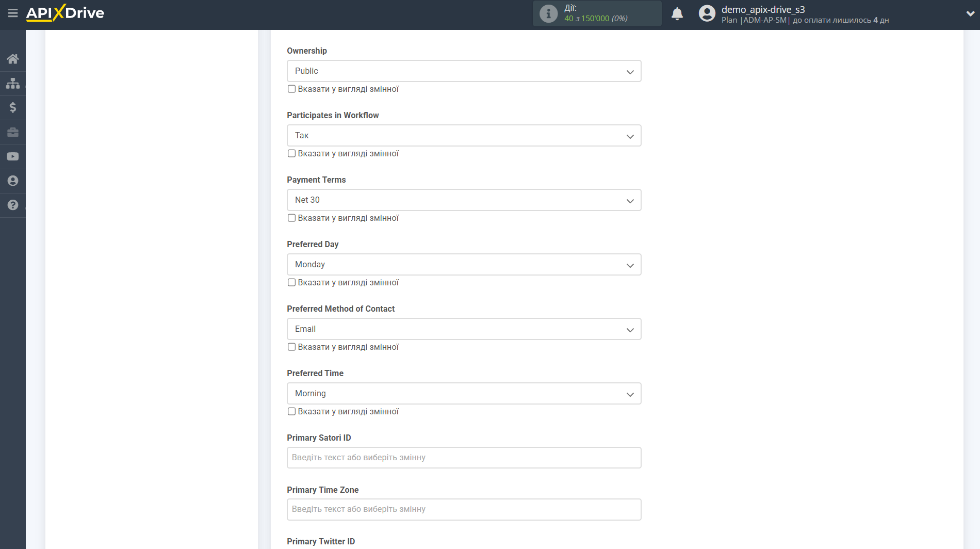Viewport: 980px width, 549px height.
Task: Check variable option under Preferred Method of Contact
Action: click(291, 347)
